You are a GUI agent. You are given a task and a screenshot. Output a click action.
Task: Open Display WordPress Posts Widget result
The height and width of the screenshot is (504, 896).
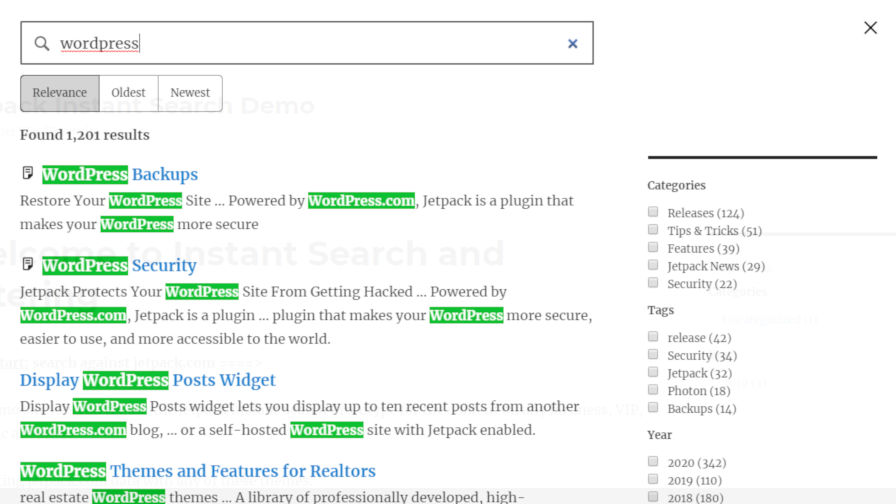point(148,380)
